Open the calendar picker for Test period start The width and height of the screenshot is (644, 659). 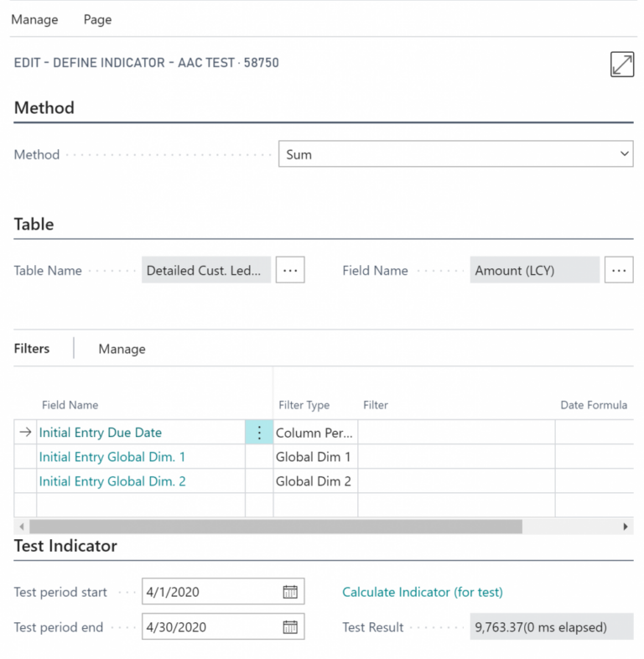[290, 592]
